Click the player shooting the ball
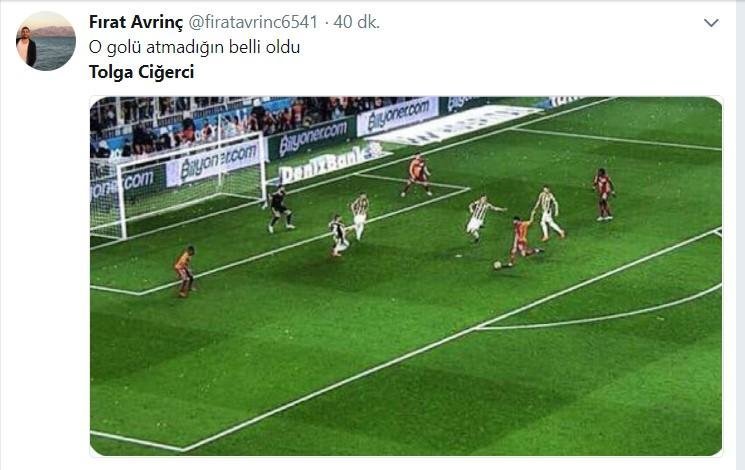The height and width of the screenshot is (470, 745). [521, 240]
